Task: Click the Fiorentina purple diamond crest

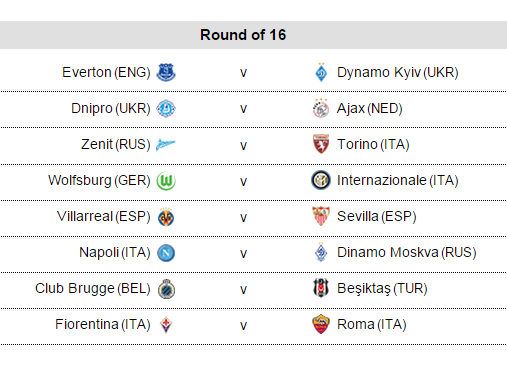Action: tap(166, 324)
